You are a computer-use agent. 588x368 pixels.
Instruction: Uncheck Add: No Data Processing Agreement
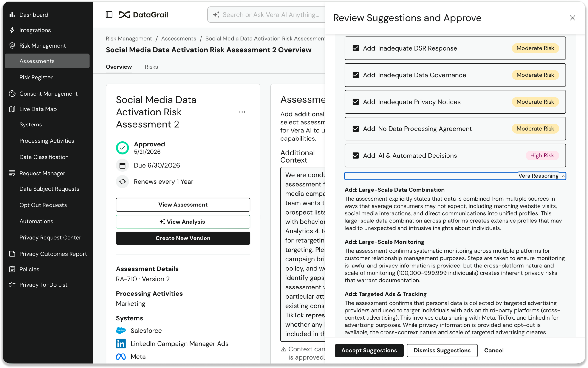coord(356,129)
